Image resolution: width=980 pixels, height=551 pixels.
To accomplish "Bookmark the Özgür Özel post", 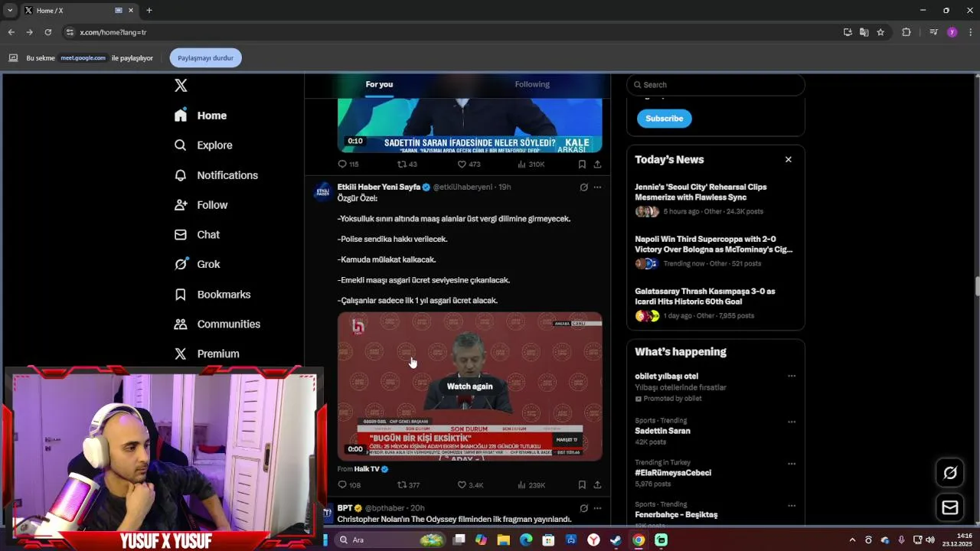I will pyautogui.click(x=582, y=485).
